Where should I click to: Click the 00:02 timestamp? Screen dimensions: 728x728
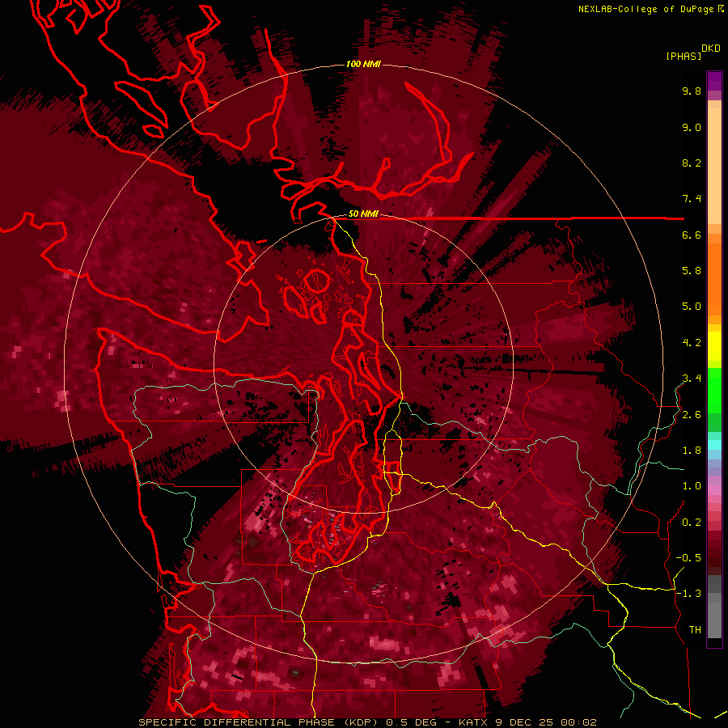pos(578,722)
